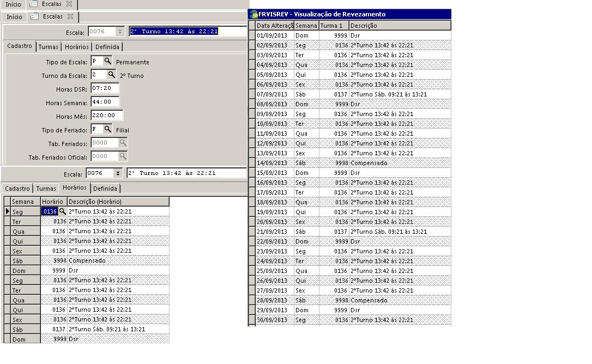This screenshot has height=364, width=592.
Task: Expand the enabled Escala 0076 dropdown arrow
Action: pos(118,174)
